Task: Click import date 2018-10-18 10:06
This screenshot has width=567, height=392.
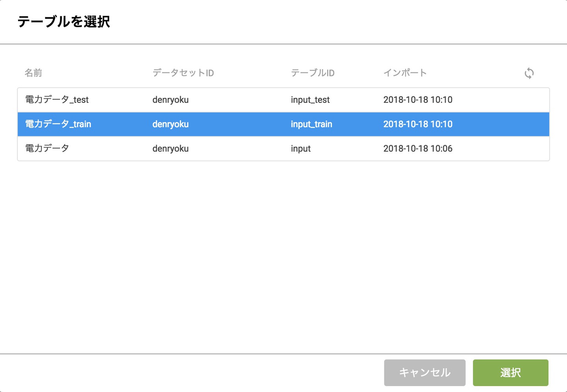Action: (x=418, y=148)
